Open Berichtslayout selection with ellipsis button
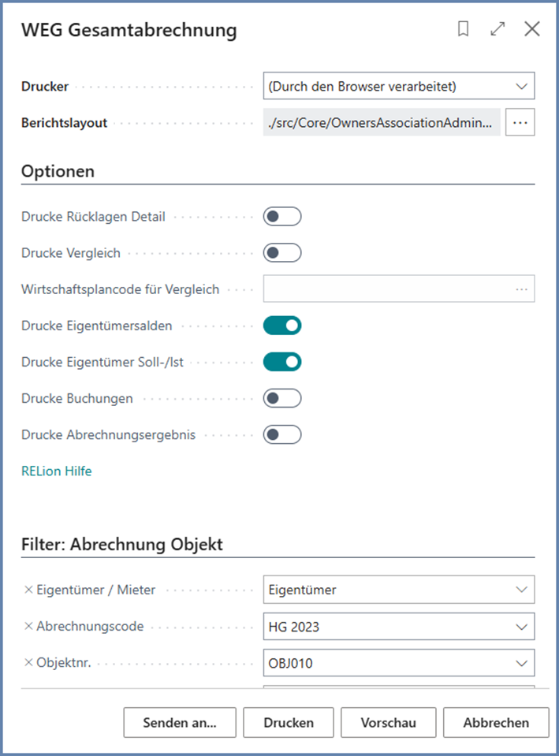559x756 pixels. coord(520,123)
